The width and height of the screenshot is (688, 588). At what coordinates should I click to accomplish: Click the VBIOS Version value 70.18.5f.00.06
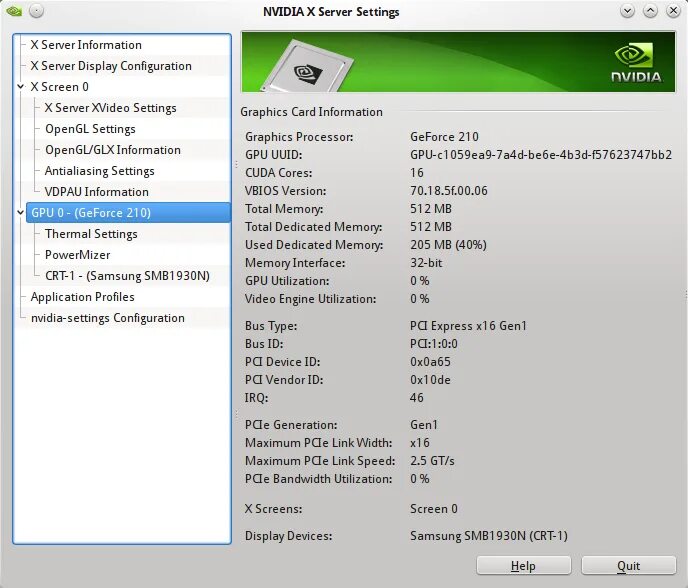click(449, 191)
